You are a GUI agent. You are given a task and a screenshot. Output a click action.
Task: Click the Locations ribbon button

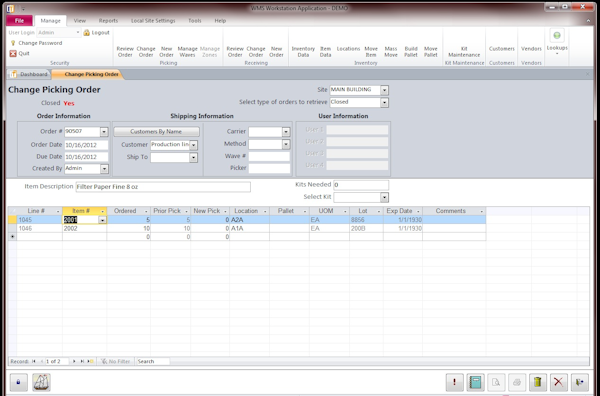[348, 49]
